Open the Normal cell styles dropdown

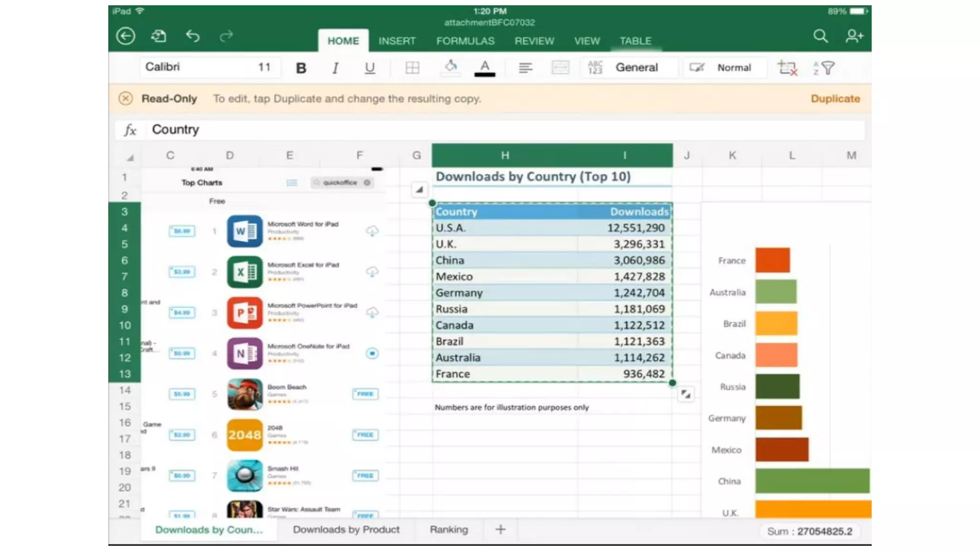733,67
